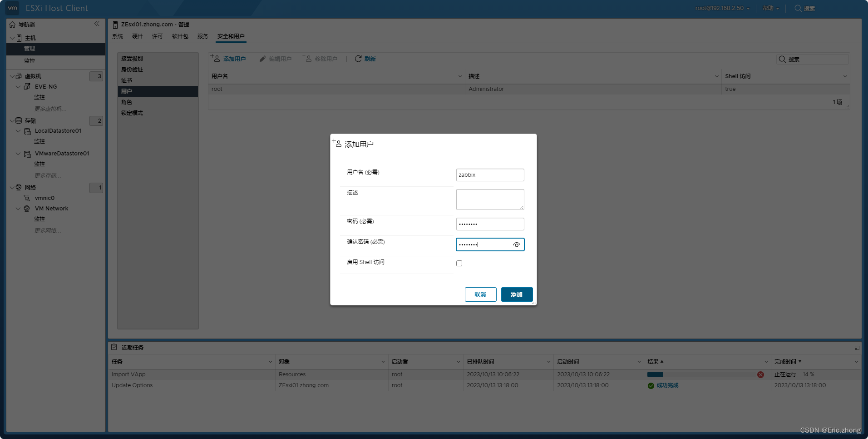Viewport: 868px width, 439px height.
Task: Click the Edit user pencil icon
Action: point(262,59)
